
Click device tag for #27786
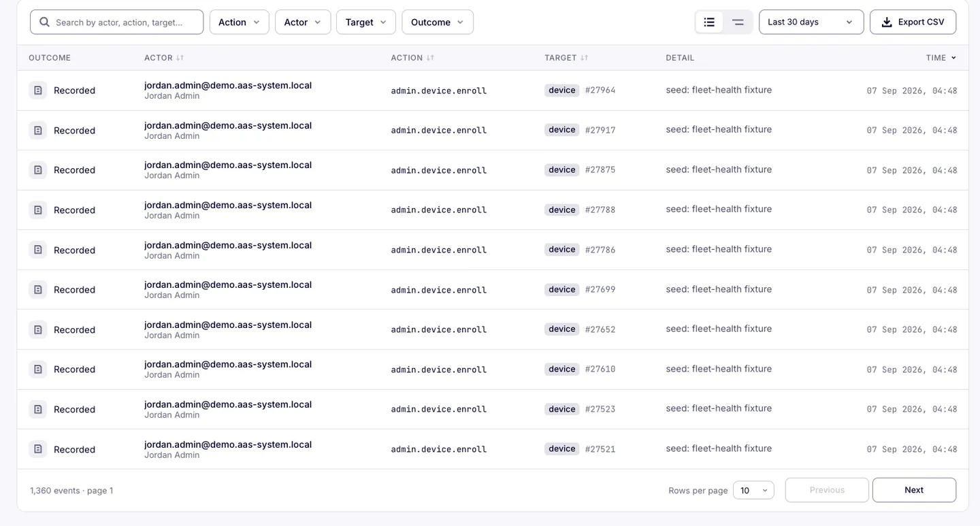click(x=562, y=249)
